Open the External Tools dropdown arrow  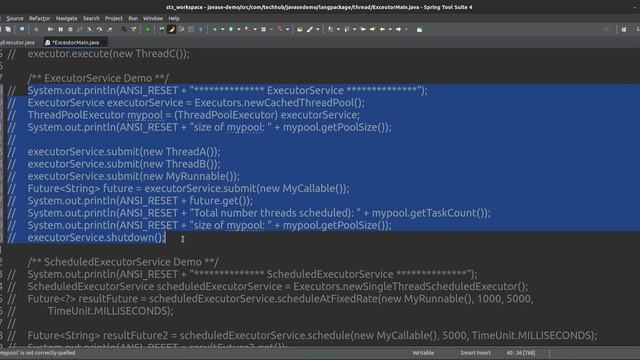(x=288, y=29)
